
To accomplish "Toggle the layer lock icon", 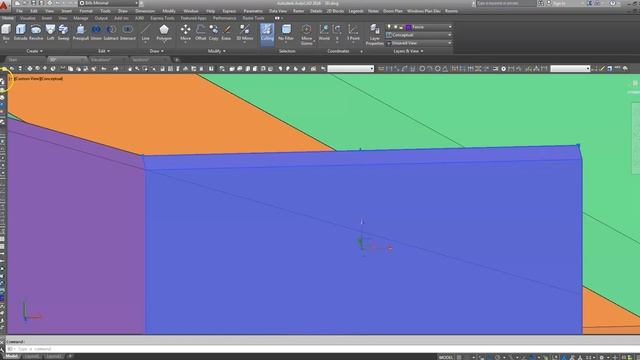I will coord(402,27).
